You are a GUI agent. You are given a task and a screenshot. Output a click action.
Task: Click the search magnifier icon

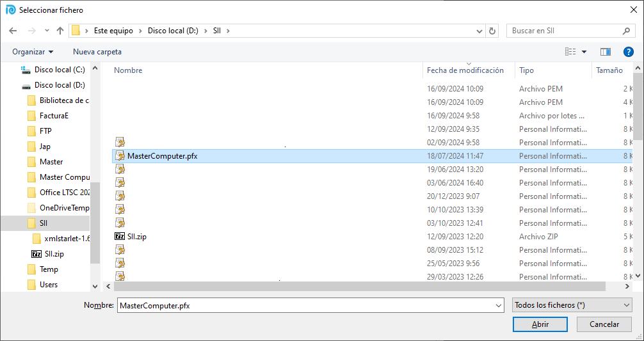point(627,31)
